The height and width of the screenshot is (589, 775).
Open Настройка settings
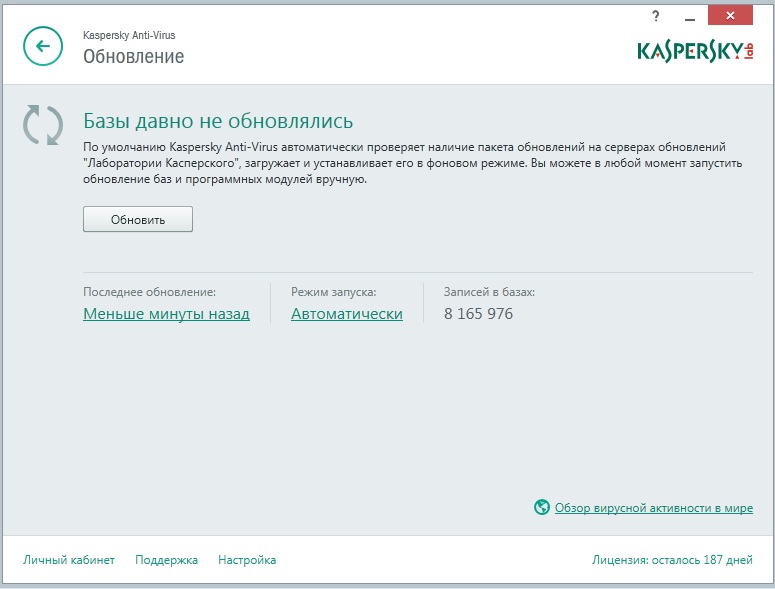(247, 560)
